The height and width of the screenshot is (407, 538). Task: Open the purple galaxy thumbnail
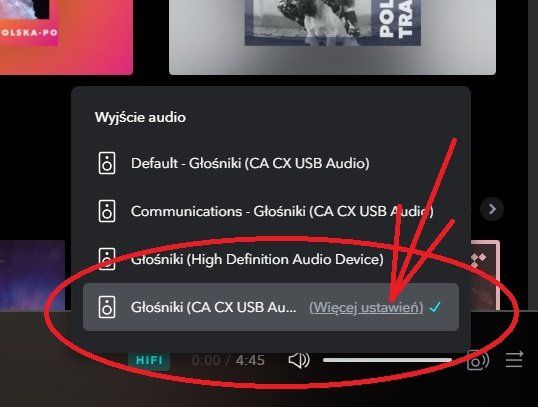tap(32, 275)
